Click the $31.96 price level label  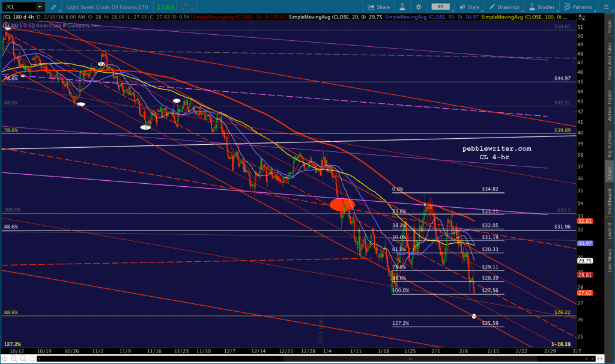[x=562, y=226]
